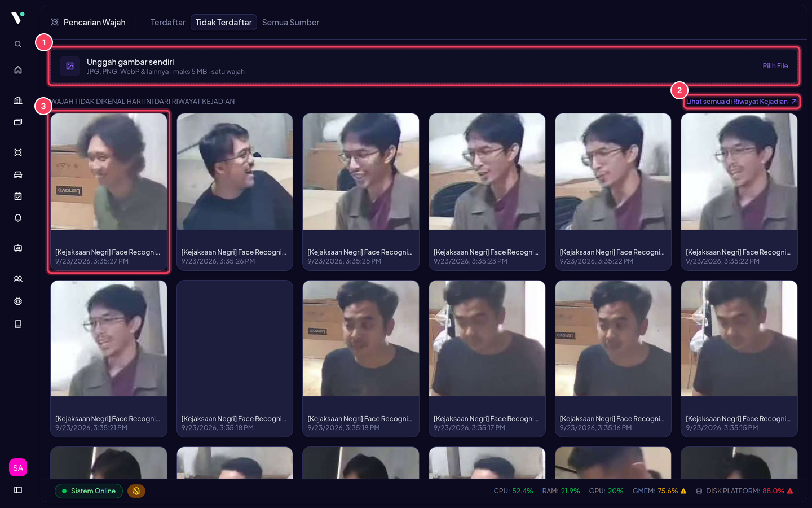Click the Pencarian Wajah page title
812x508 pixels.
point(95,23)
